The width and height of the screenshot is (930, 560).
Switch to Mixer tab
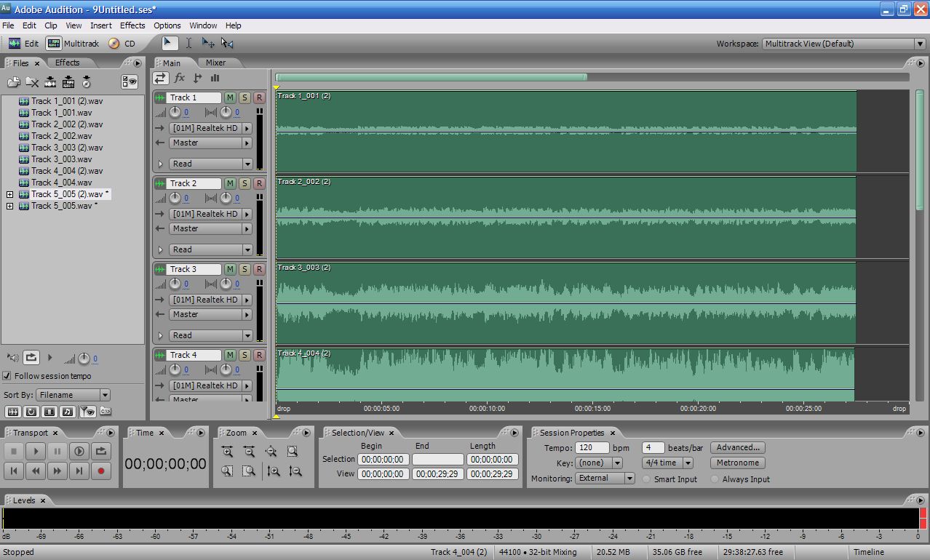[x=215, y=63]
